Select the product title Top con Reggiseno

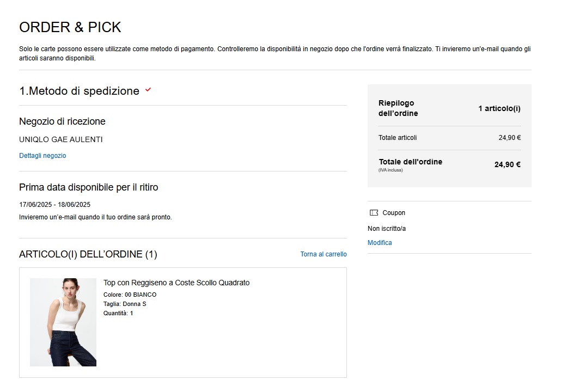point(176,283)
